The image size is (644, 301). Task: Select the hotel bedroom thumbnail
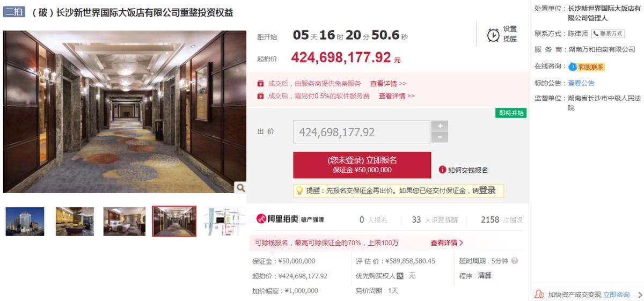[x=125, y=221]
